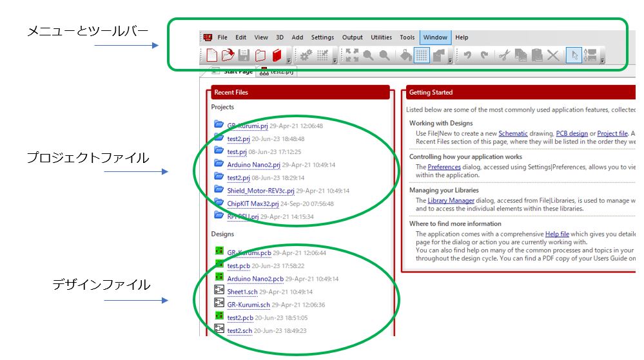Click the Open file folder icon
Image resolution: width=644 pixels, height=360 pixels.
coord(228,56)
